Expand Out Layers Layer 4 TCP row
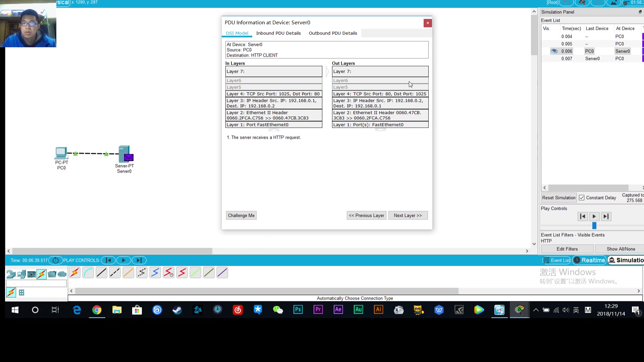 pos(380,94)
